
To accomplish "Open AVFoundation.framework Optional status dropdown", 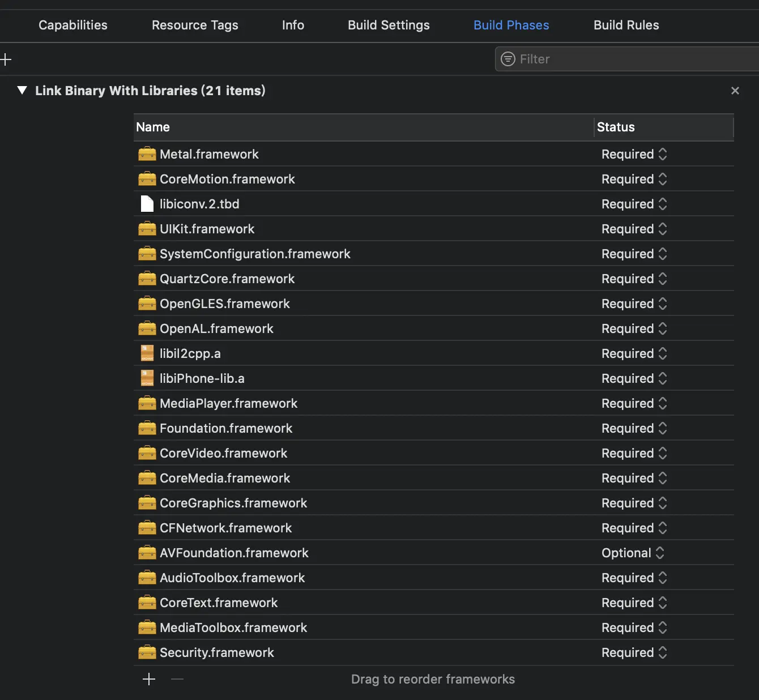I will (633, 553).
